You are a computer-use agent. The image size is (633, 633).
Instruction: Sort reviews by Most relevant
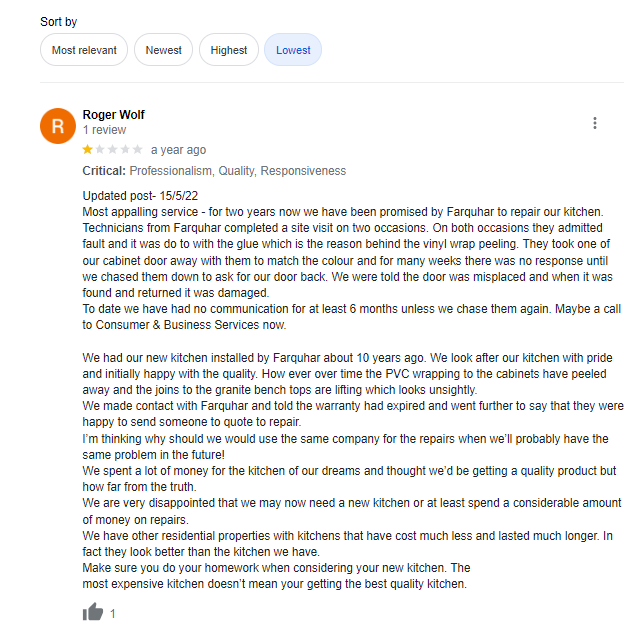[84, 50]
